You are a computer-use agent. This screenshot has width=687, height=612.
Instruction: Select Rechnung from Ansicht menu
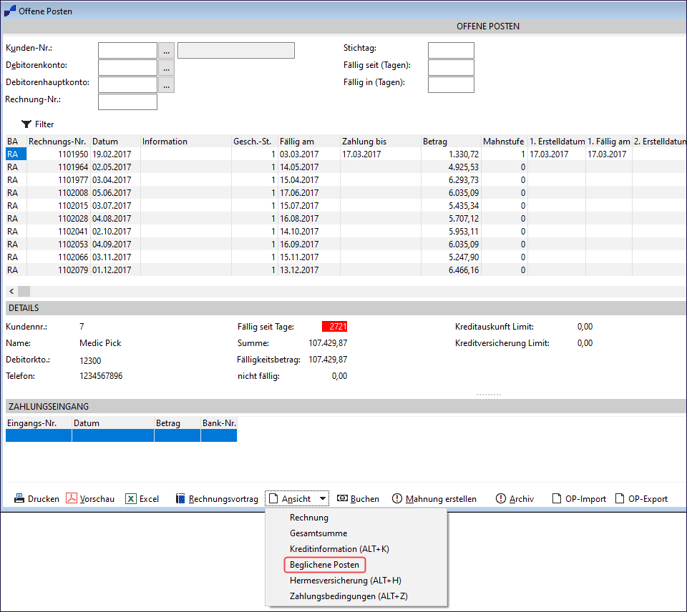(309, 517)
